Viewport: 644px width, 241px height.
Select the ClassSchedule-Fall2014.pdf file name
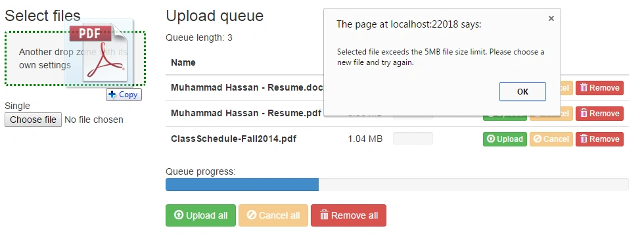[233, 139]
